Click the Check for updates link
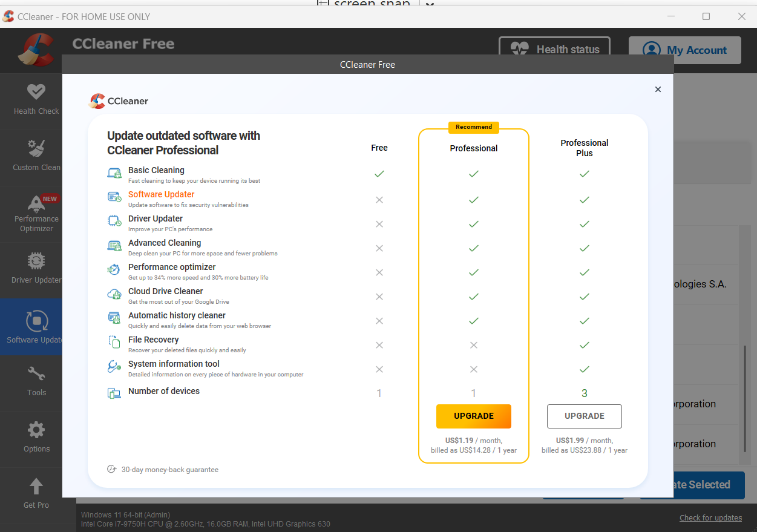The image size is (757, 532). [x=710, y=517]
